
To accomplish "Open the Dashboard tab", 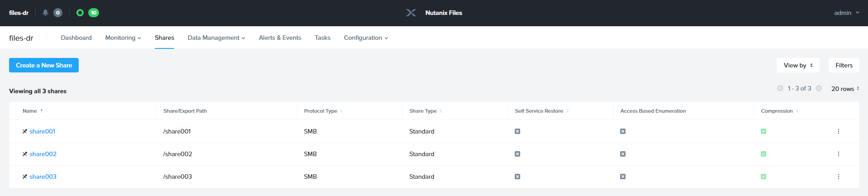I will (x=76, y=38).
